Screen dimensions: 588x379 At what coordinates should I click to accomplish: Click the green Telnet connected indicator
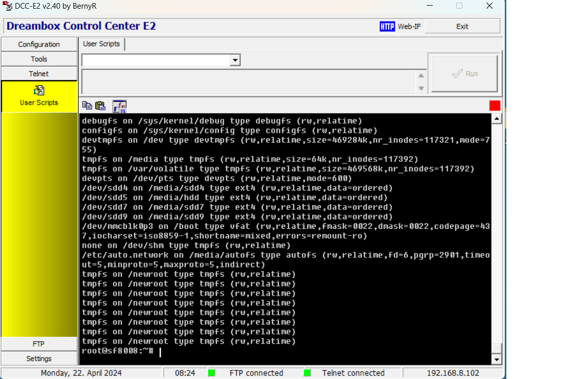pyautogui.click(x=307, y=373)
